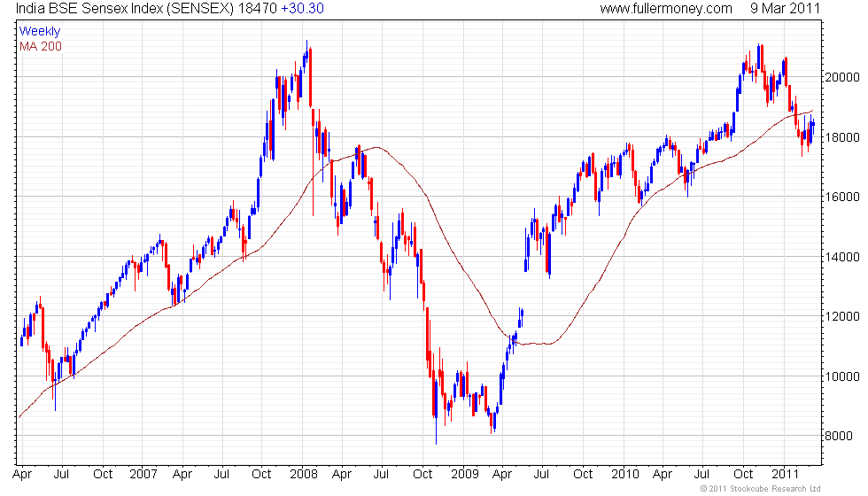Click the '2011' year label on time axis
This screenshot has width=868, height=496.
(x=785, y=474)
